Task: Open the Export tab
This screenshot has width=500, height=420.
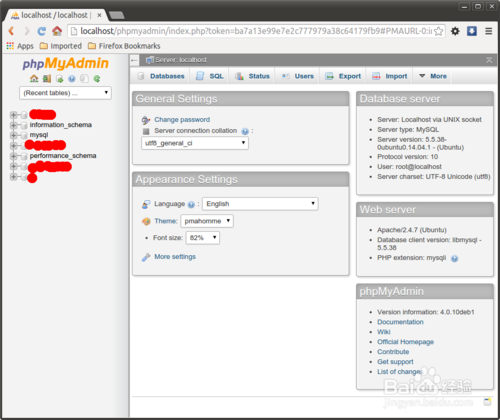Action: [x=343, y=76]
